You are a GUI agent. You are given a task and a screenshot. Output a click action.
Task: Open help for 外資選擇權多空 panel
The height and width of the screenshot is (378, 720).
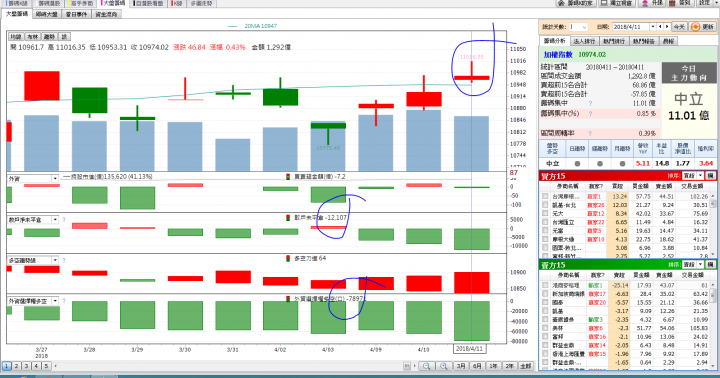click(x=64, y=301)
